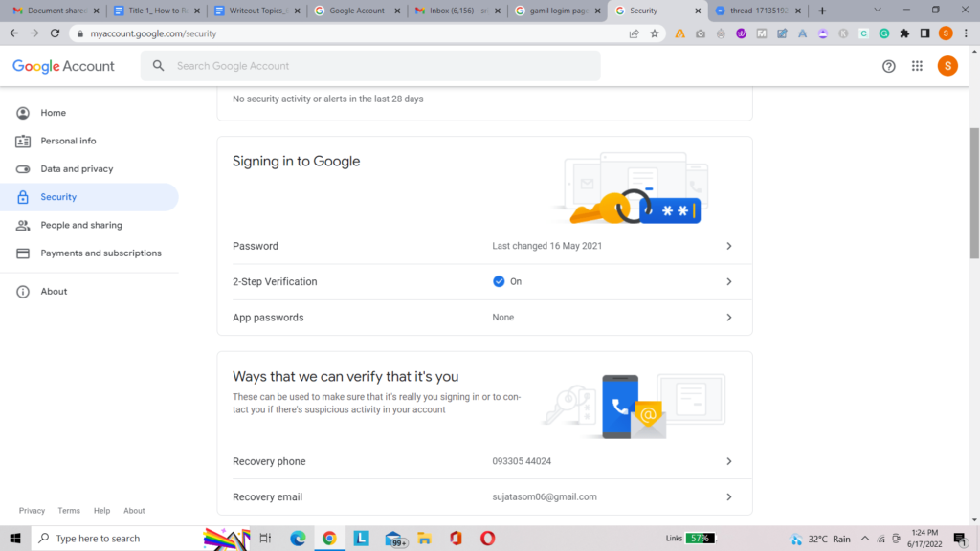Switch to the Google Account tab
This screenshot has width=980, height=551.
point(356,11)
